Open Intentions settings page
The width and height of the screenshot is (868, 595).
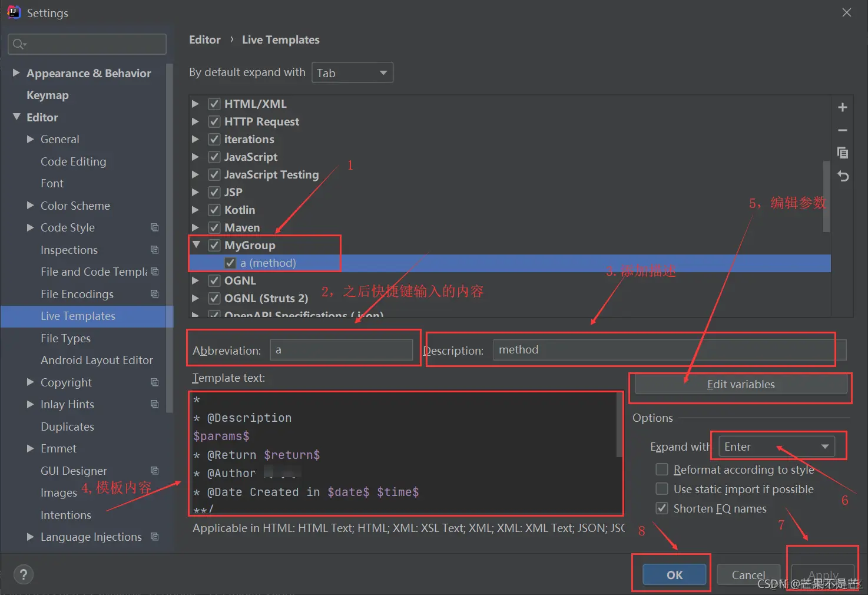(66, 515)
